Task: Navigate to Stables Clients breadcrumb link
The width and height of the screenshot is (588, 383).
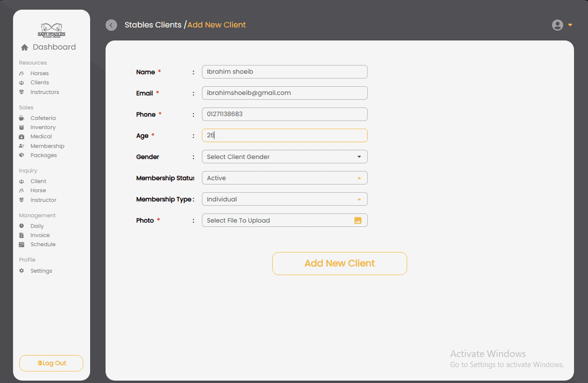Action: click(153, 25)
